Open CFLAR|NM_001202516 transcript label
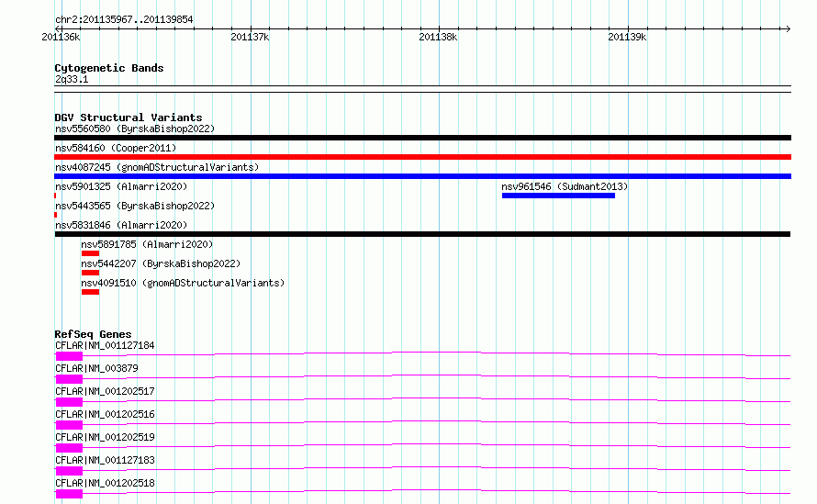This screenshot has width=817, height=504. pyautogui.click(x=105, y=414)
